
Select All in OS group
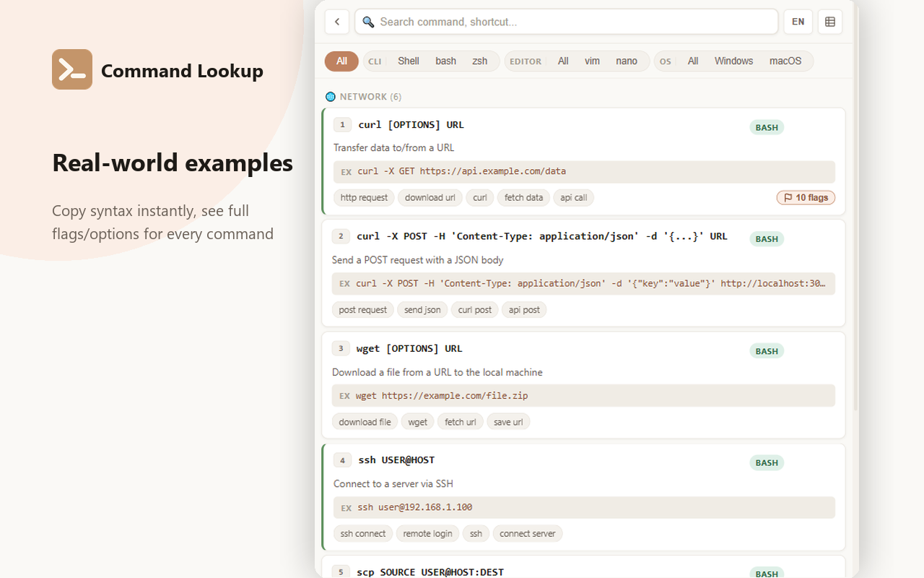point(693,61)
